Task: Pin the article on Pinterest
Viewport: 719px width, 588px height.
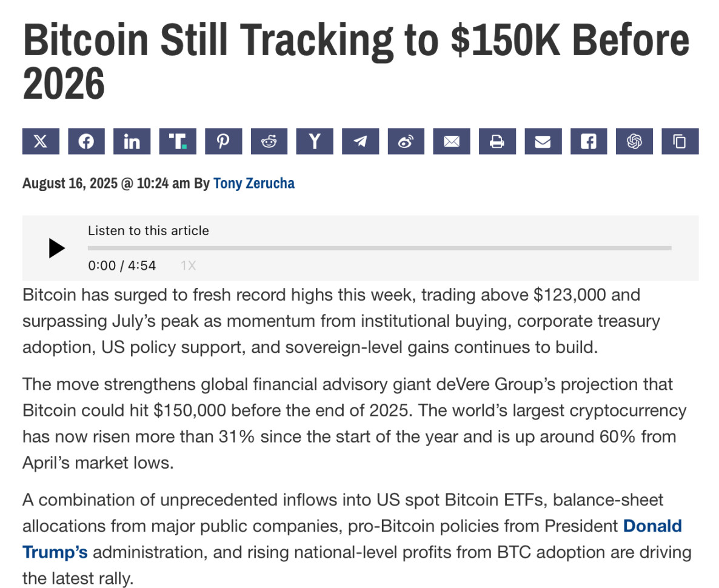Action: [x=223, y=141]
